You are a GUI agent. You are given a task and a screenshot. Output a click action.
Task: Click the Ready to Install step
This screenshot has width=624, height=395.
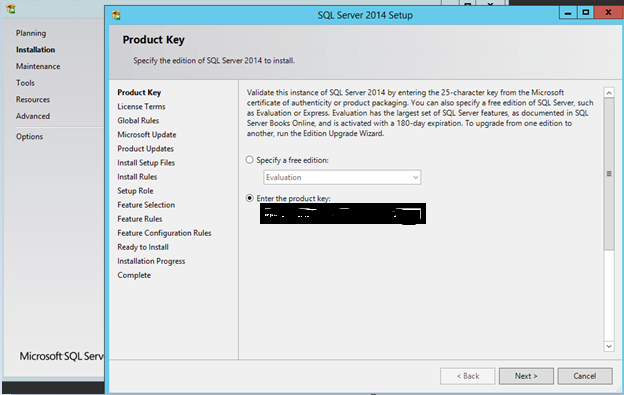click(143, 247)
